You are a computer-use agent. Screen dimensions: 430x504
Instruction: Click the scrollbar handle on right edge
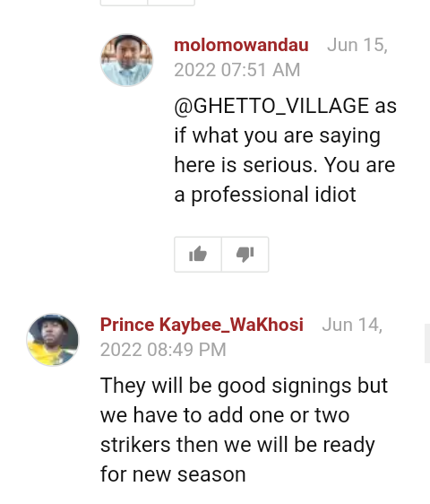[427, 343]
